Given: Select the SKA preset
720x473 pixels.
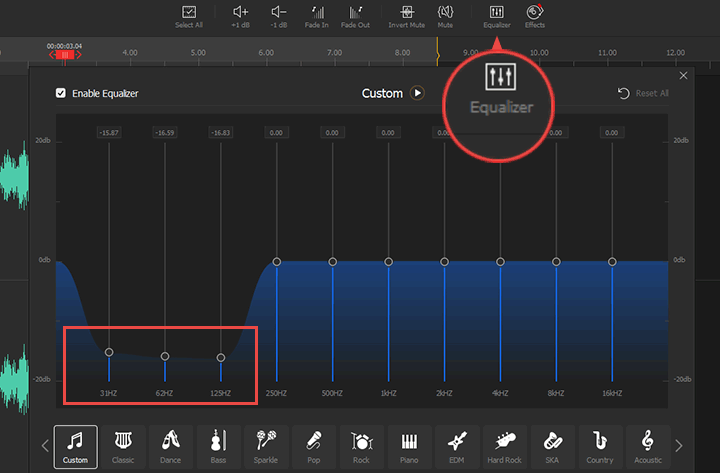Looking at the screenshot, I should click(552, 447).
